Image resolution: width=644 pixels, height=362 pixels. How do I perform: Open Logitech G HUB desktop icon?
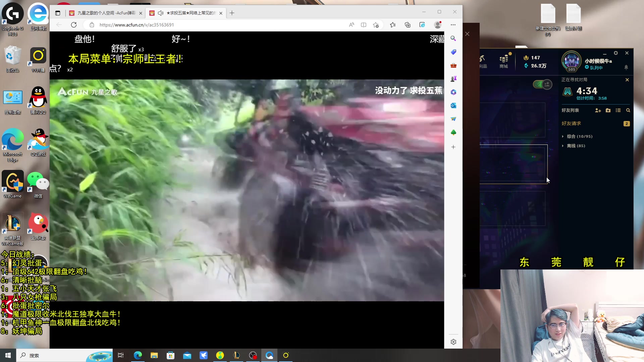[13, 19]
